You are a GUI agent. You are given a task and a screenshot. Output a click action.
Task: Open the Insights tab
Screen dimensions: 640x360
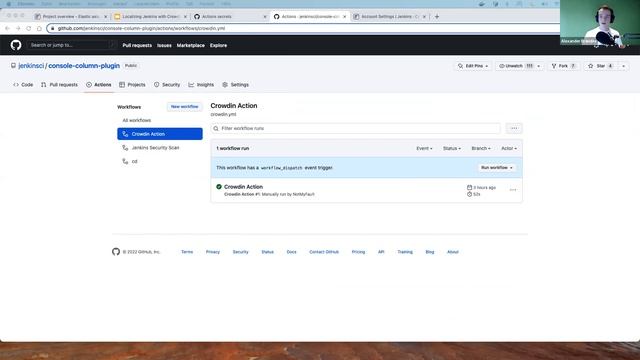pos(201,85)
